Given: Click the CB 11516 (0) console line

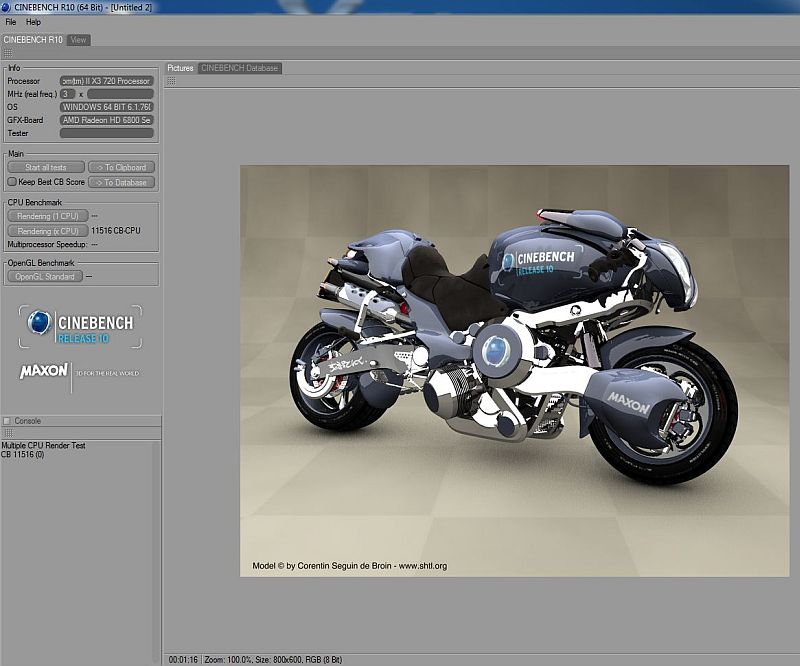Looking at the screenshot, I should (x=22, y=454).
